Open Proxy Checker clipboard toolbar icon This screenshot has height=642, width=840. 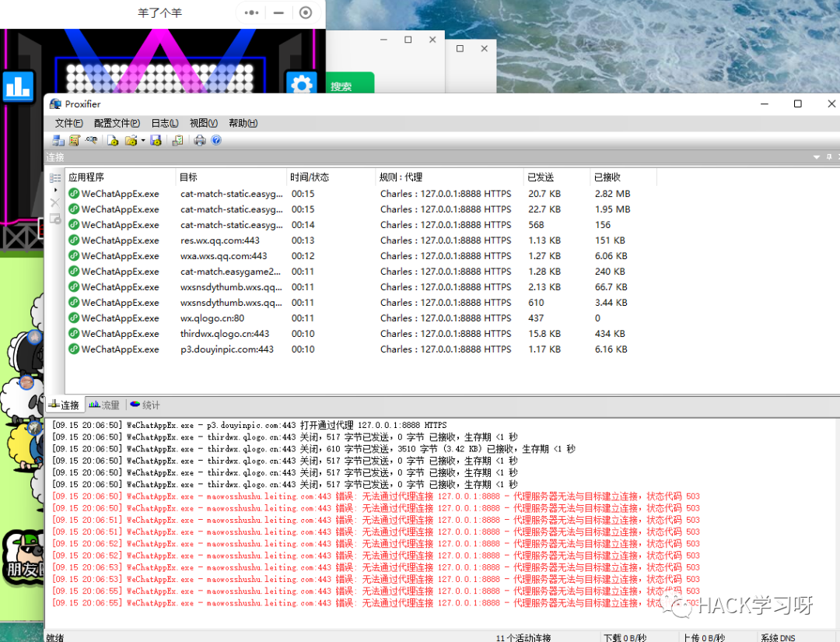[177, 140]
